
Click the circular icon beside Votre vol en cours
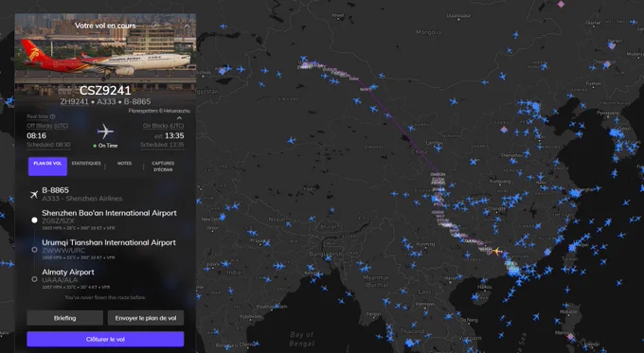pyautogui.click(x=154, y=26)
